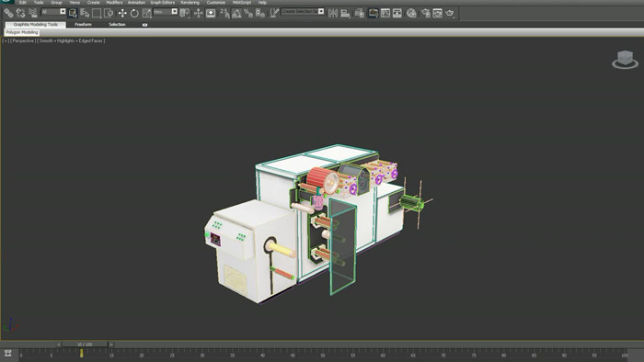Click the yellow time slider marker
This screenshot has width=644, height=362.
coord(82,353)
